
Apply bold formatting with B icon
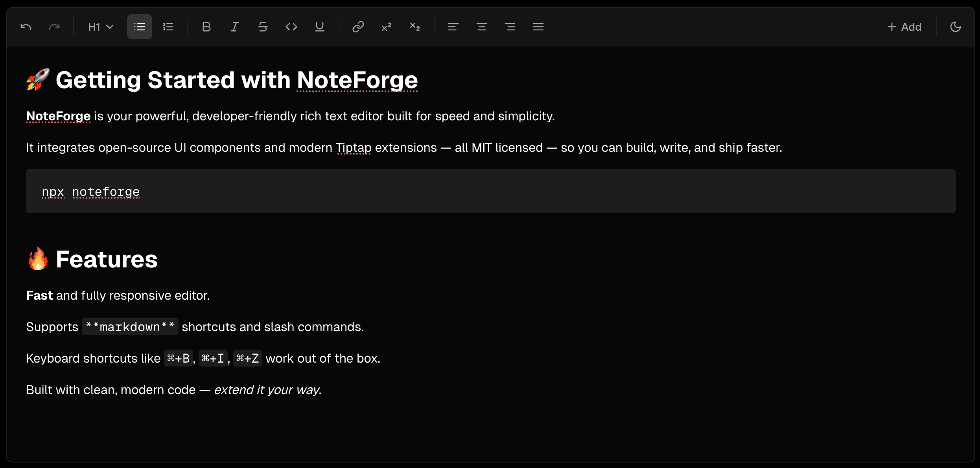(206, 27)
